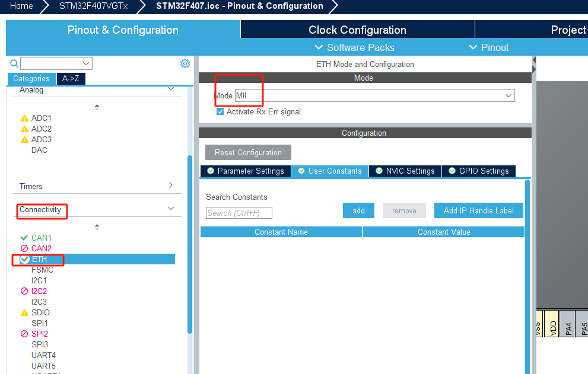Click STM32F407.ioc breadcrumb

point(240,6)
